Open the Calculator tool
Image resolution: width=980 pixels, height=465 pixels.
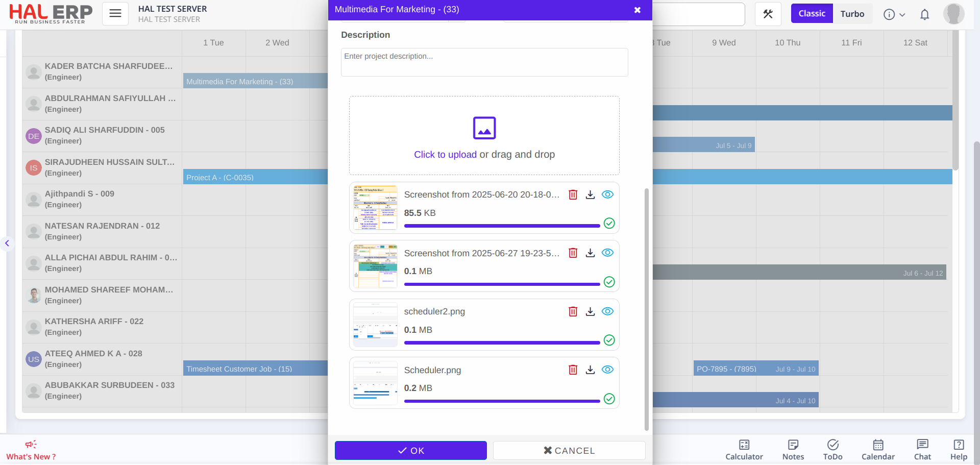(x=744, y=449)
